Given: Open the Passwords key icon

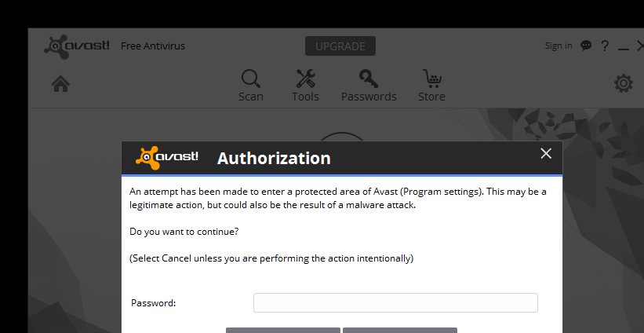Looking at the screenshot, I should click(x=368, y=79).
